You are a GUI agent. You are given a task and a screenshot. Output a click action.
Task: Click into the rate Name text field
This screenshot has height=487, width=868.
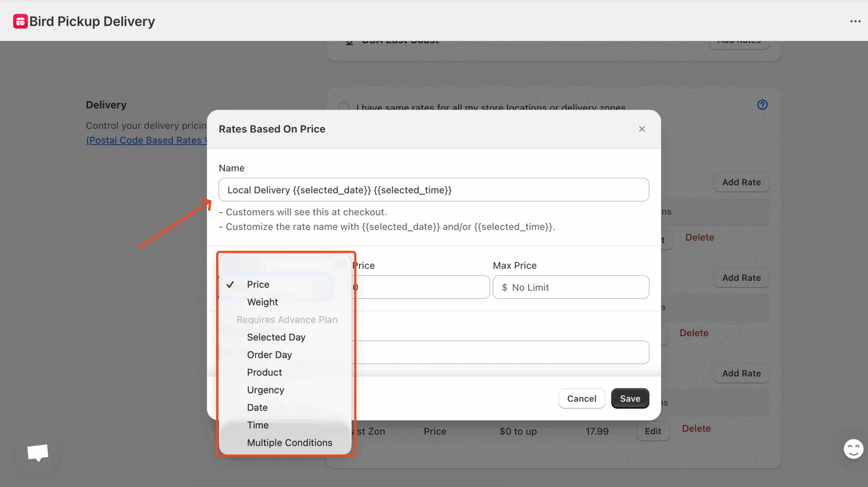[x=433, y=190]
